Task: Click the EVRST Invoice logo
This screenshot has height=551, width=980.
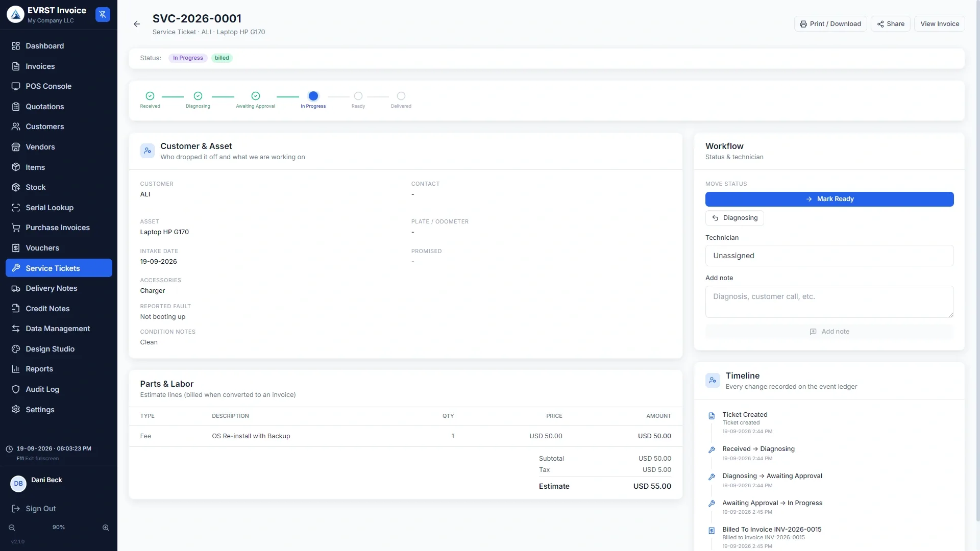Action: 15,14
